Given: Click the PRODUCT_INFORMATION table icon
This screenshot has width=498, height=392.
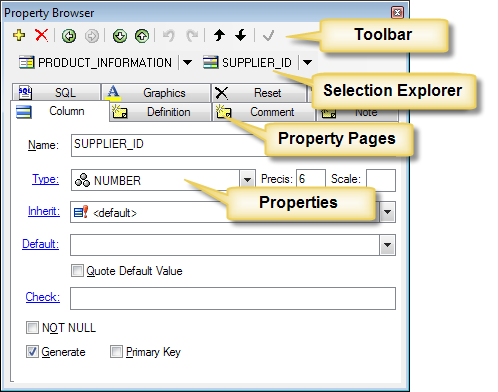Looking at the screenshot, I should coord(26,62).
